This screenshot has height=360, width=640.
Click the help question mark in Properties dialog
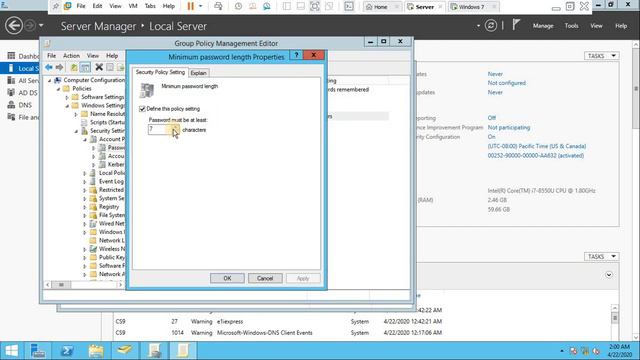296,55
